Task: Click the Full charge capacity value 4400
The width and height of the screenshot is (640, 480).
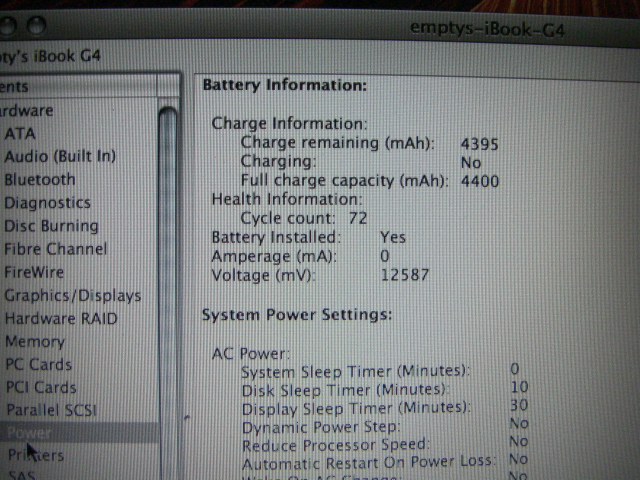Action: pyautogui.click(x=480, y=181)
